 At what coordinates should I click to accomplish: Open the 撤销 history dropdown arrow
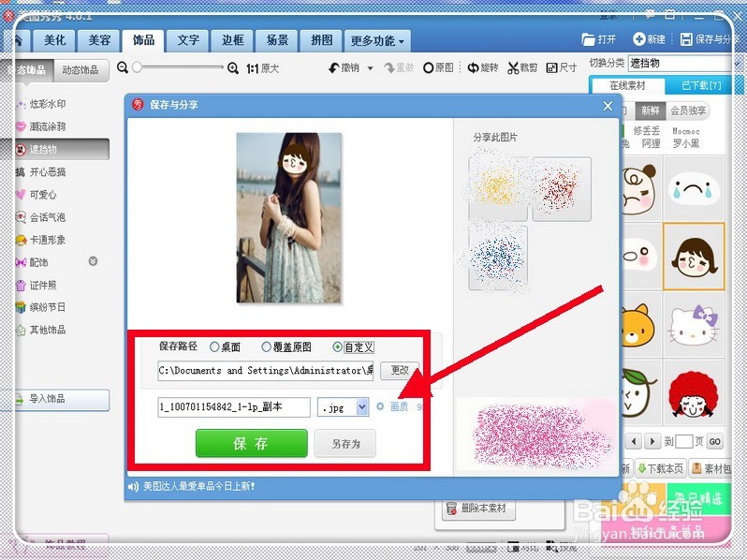tap(370, 68)
